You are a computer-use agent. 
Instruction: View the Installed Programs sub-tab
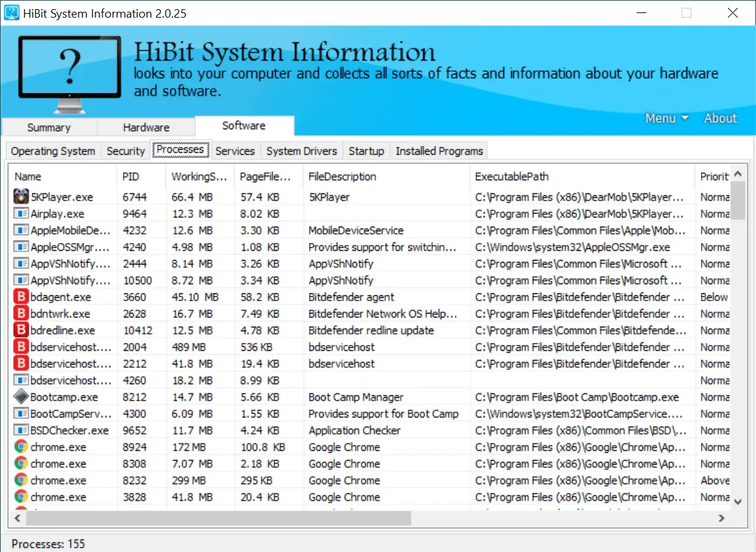point(439,151)
